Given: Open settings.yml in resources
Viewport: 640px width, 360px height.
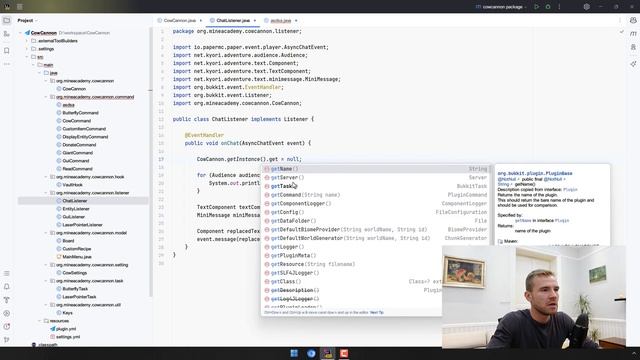Looking at the screenshot, I should pos(68,337).
